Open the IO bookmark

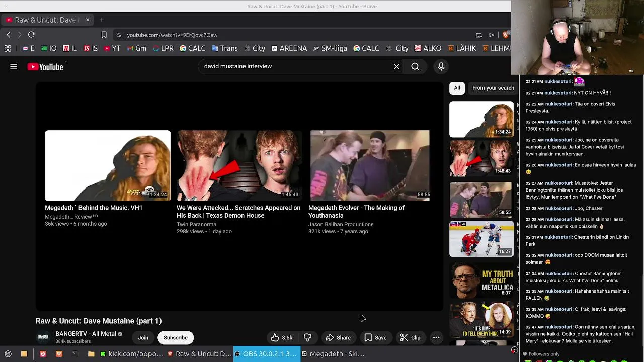49,48
